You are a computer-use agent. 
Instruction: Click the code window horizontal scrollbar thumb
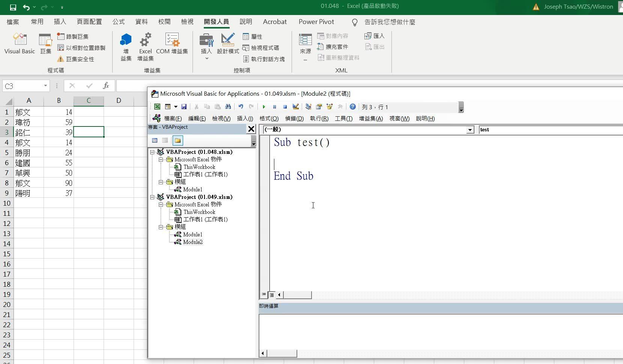pos(297,295)
